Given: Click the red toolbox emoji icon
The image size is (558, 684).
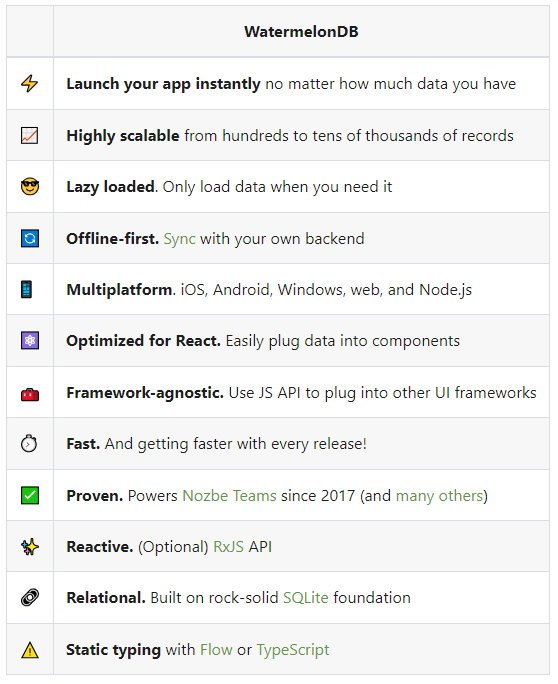Looking at the screenshot, I should click(30, 394).
